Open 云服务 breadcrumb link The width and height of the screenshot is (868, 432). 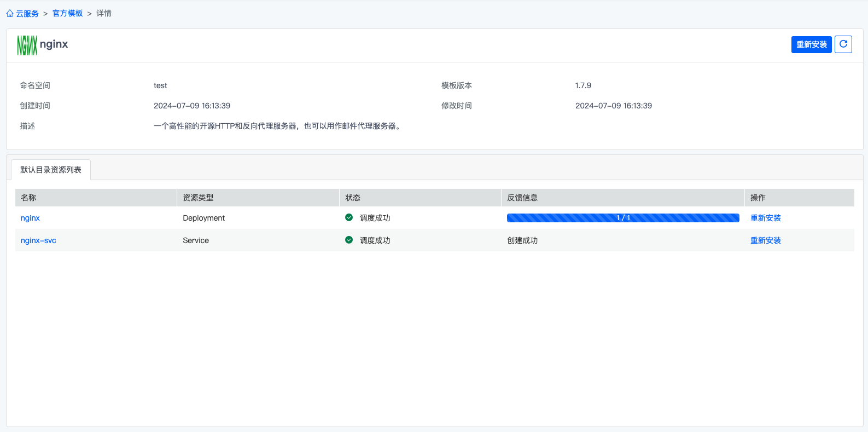(x=27, y=13)
